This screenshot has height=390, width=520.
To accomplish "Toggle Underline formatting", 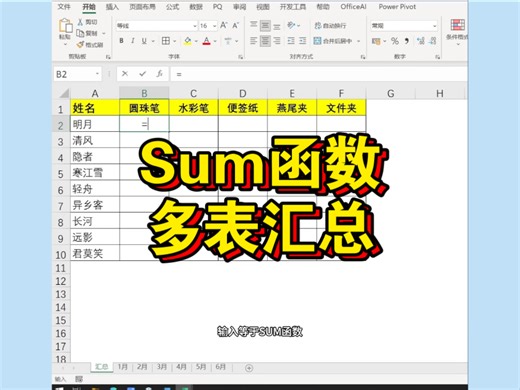I will (144, 41).
